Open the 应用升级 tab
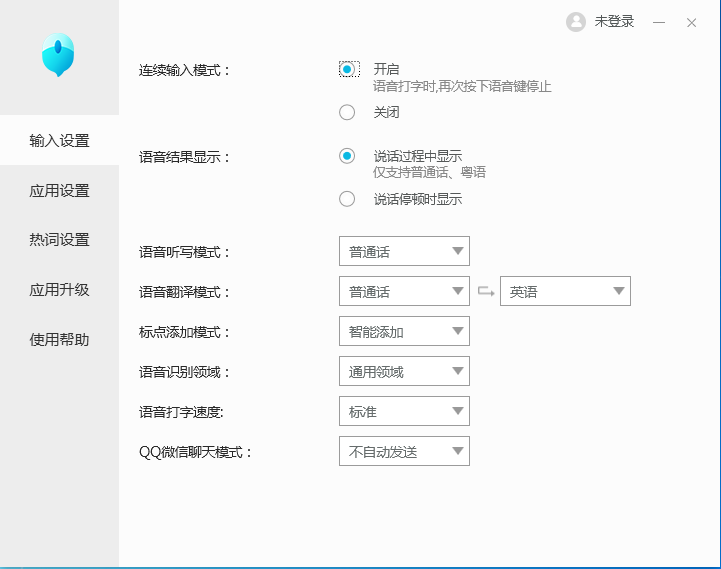Screen dimensions: 721x569 59,290
